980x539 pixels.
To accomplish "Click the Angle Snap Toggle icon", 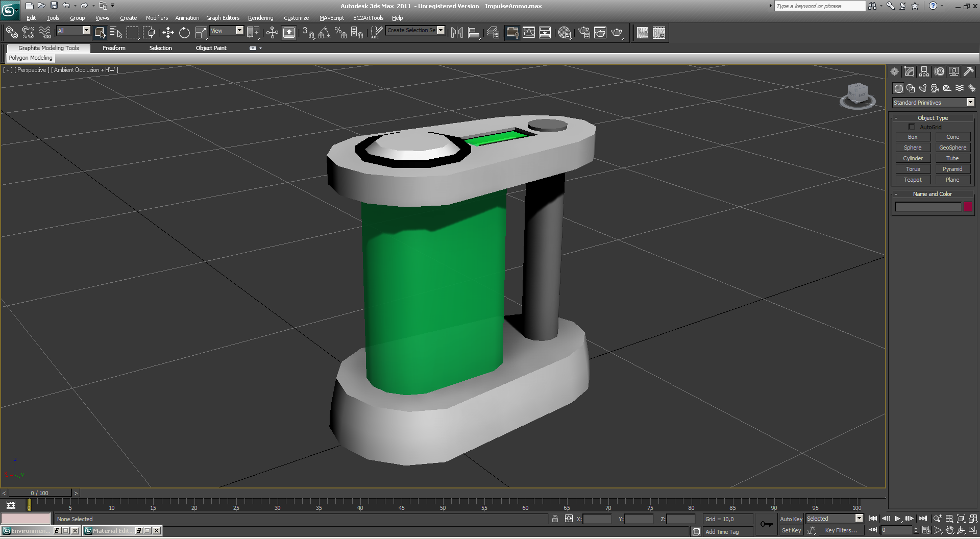I will 324,33.
